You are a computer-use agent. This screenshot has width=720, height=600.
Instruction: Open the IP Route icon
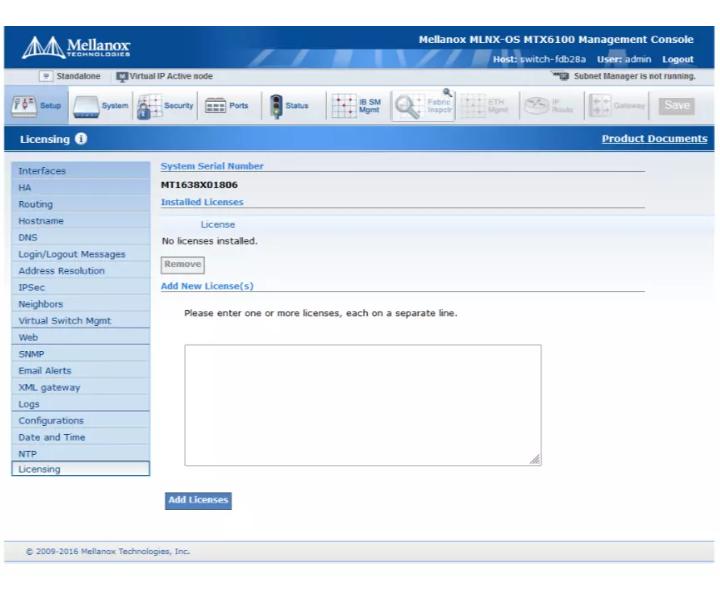536,106
